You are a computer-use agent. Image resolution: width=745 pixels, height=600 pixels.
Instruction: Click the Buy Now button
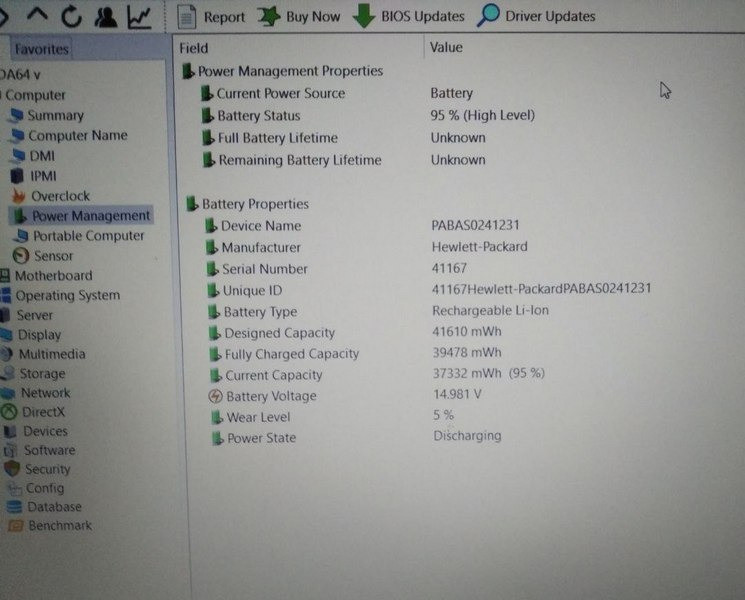(x=300, y=16)
